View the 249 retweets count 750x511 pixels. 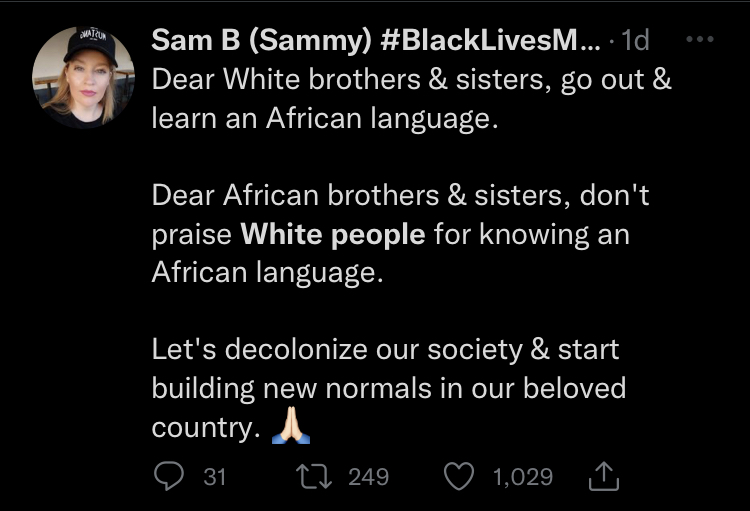pos(368,477)
